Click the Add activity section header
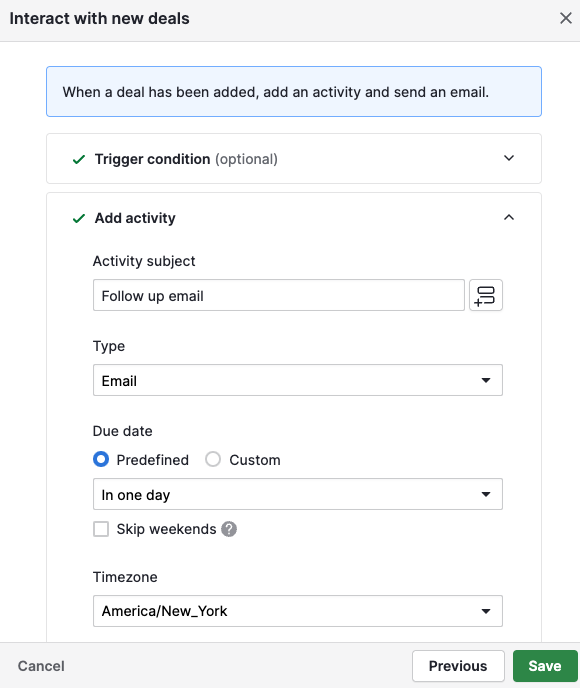The image size is (580, 688). click(x=294, y=218)
